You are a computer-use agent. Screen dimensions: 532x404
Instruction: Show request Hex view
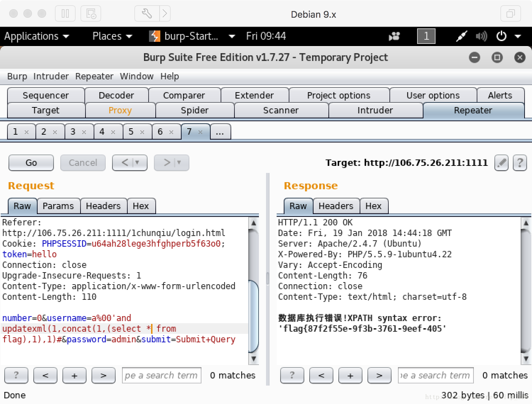[x=141, y=206]
